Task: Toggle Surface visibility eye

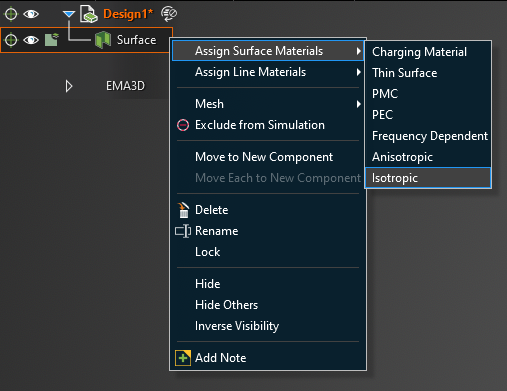Action: [x=31, y=40]
